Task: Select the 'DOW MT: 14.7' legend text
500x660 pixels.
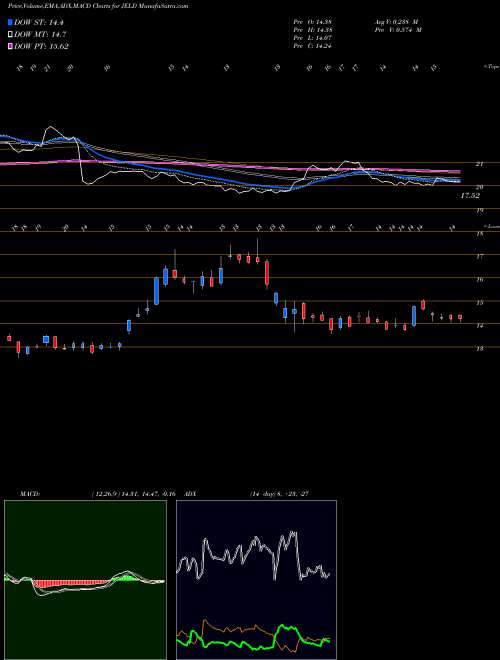Action: [x=40, y=35]
